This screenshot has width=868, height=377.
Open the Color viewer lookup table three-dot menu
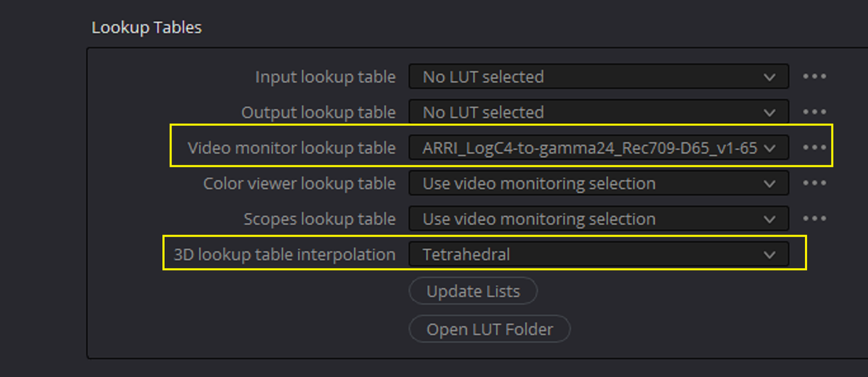click(814, 183)
